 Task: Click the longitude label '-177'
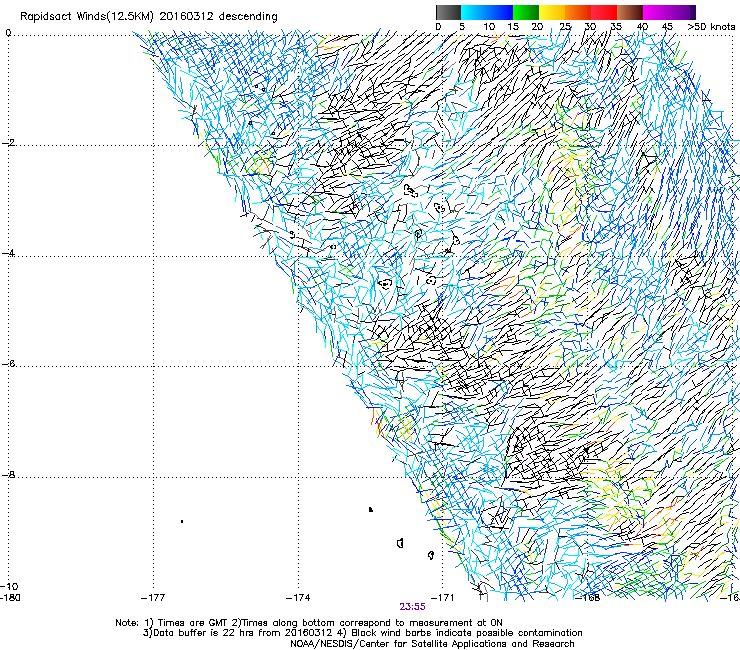click(x=153, y=598)
